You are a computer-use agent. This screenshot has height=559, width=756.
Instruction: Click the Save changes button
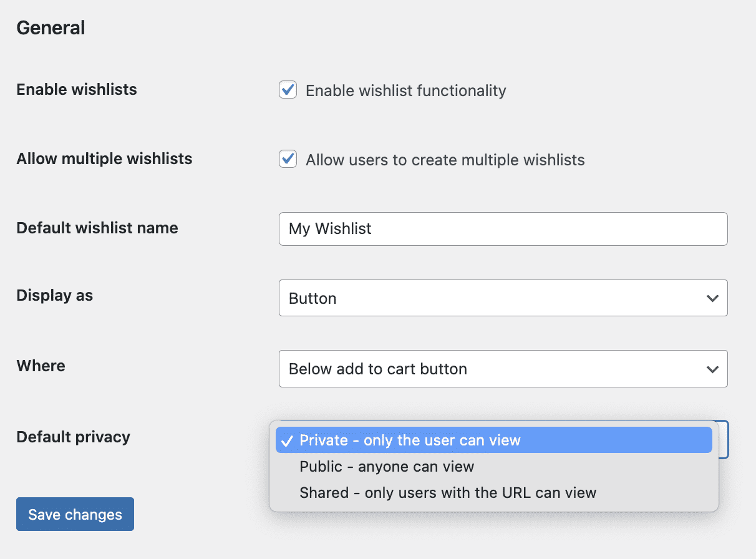tap(75, 514)
